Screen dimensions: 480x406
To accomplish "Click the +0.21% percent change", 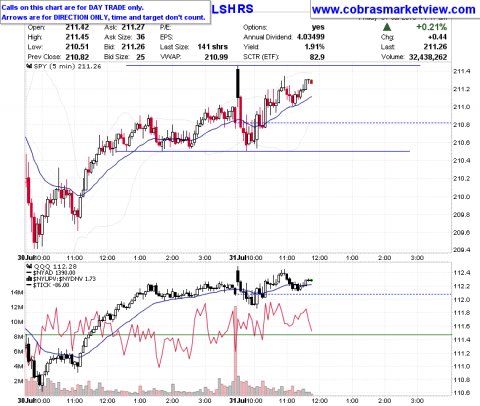I will [x=431, y=27].
